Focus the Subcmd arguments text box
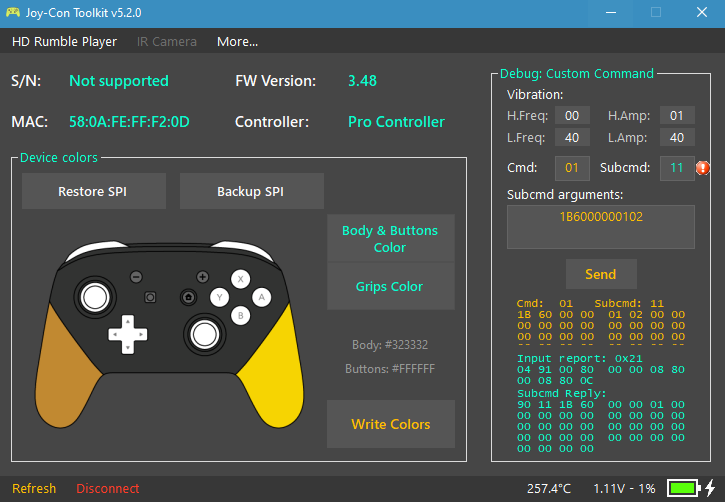 tap(601, 227)
